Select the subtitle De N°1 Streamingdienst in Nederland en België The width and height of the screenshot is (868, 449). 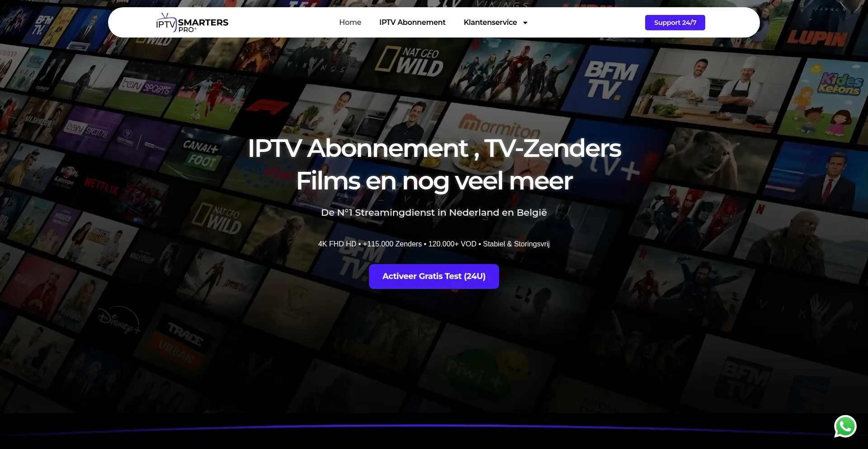[434, 213]
